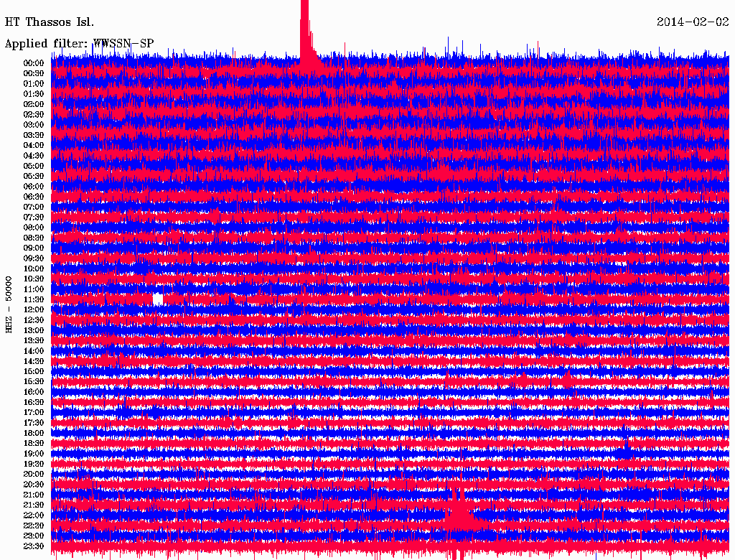Image resolution: width=735 pixels, height=560 pixels.
Task: Select the 00:30 time label
Action: point(33,73)
